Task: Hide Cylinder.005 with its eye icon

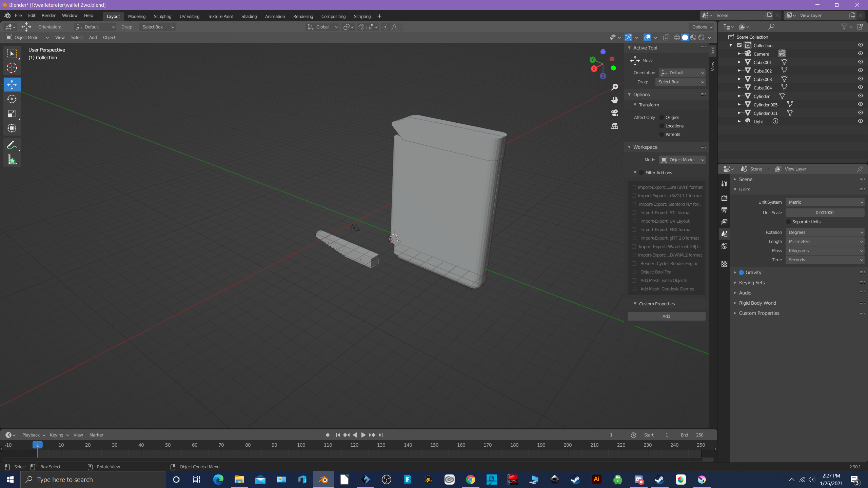Action: coord(860,104)
